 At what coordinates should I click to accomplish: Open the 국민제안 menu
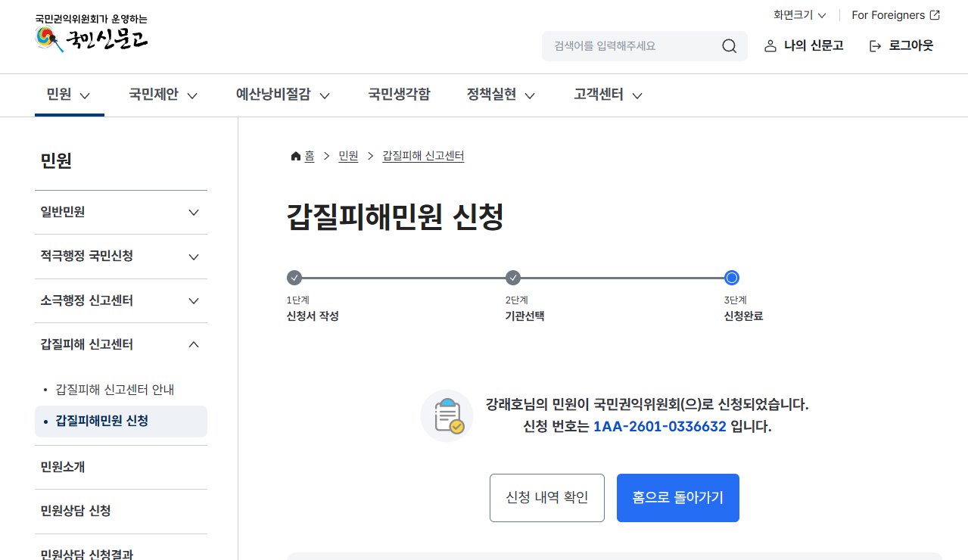(x=163, y=95)
